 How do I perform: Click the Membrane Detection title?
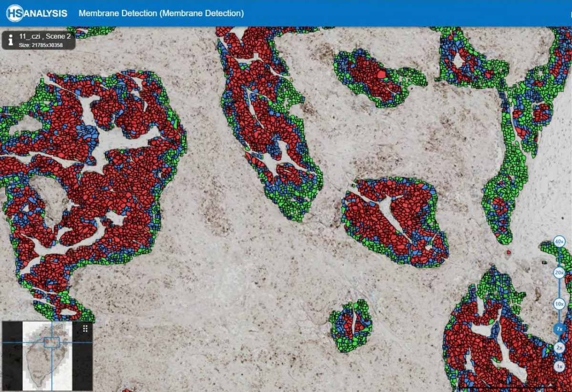[161, 13]
